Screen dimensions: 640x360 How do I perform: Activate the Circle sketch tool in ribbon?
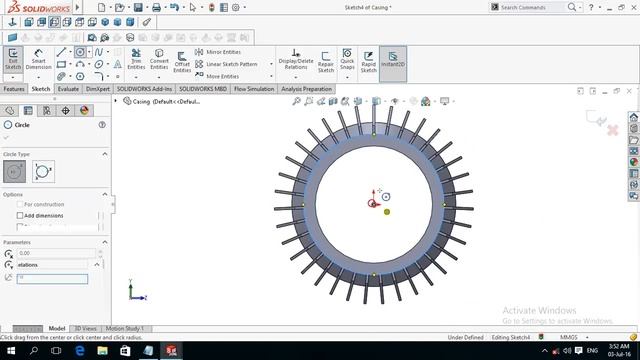[x=80, y=52]
